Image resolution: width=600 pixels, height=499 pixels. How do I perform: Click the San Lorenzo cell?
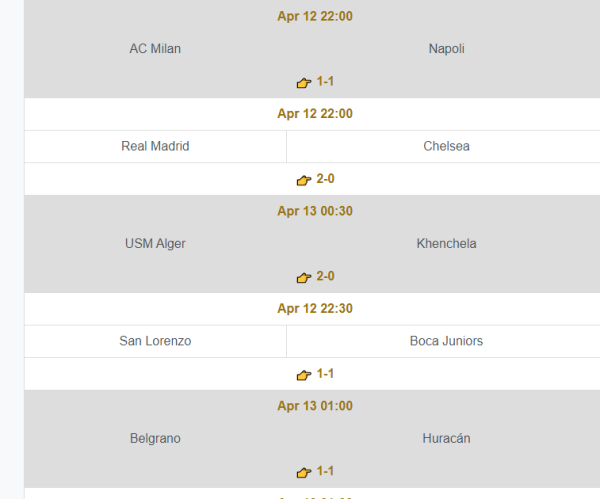pyautogui.click(x=155, y=341)
